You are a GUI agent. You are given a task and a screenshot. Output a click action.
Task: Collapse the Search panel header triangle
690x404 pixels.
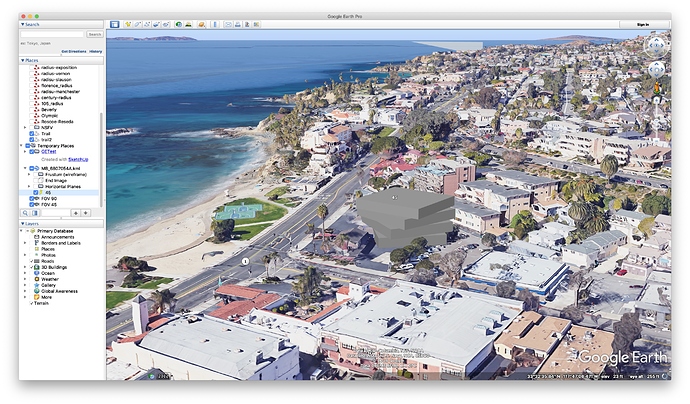[x=22, y=24]
